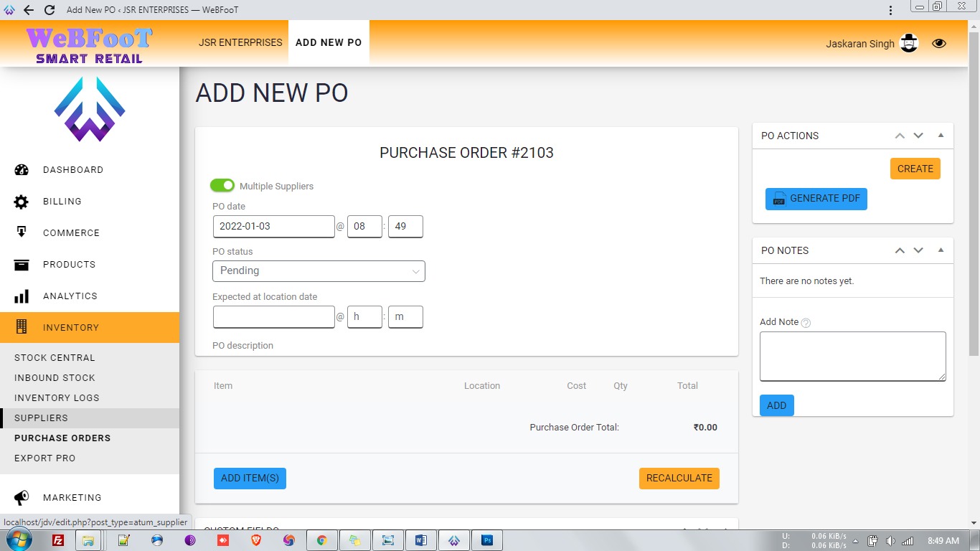The width and height of the screenshot is (980, 551).
Task: Click the ADD ITEM(S) button
Action: (250, 479)
